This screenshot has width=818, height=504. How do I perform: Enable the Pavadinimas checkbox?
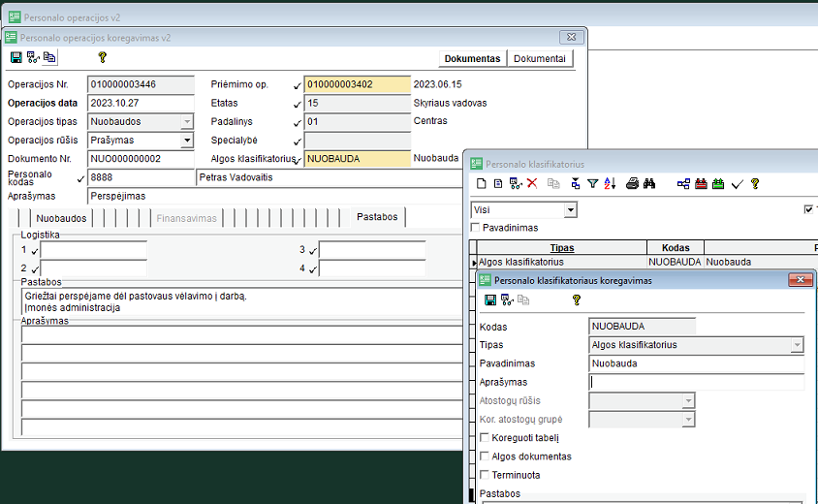[x=476, y=228]
